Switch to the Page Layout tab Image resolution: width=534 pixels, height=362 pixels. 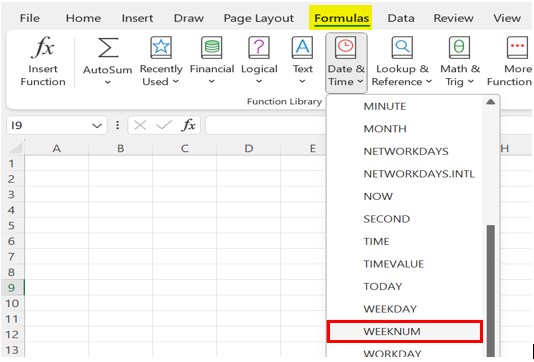(x=258, y=18)
